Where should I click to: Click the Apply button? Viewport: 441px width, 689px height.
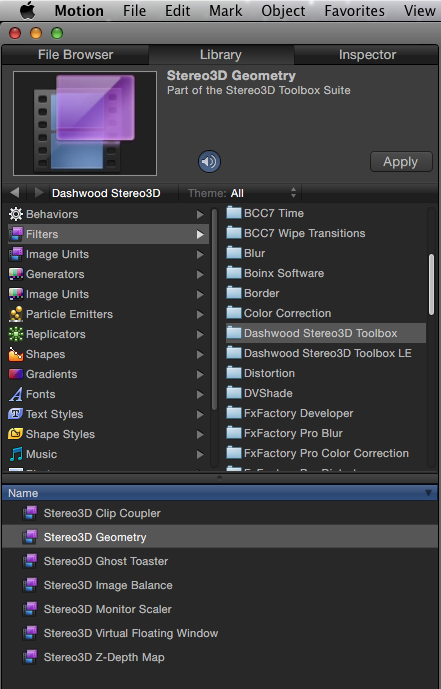tap(401, 162)
